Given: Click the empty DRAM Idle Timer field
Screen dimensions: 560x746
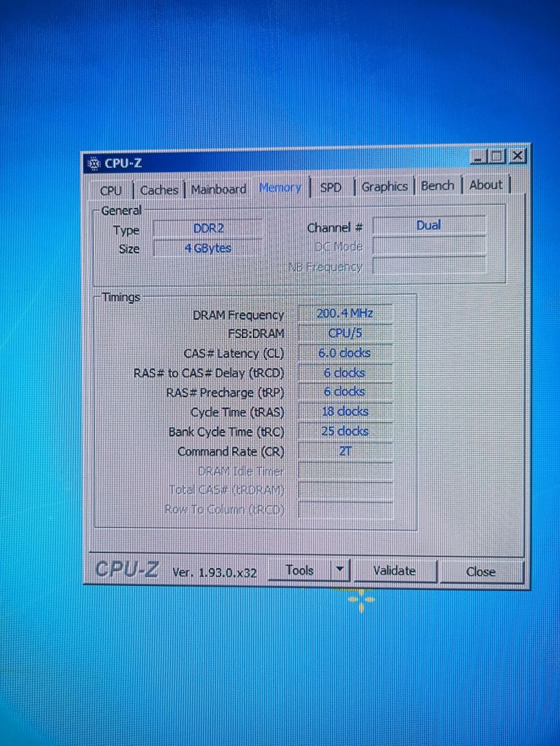Looking at the screenshot, I should 345,470.
